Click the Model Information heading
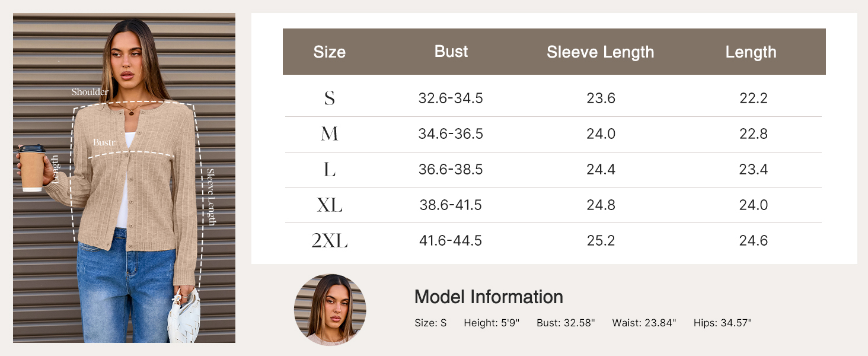 click(489, 297)
